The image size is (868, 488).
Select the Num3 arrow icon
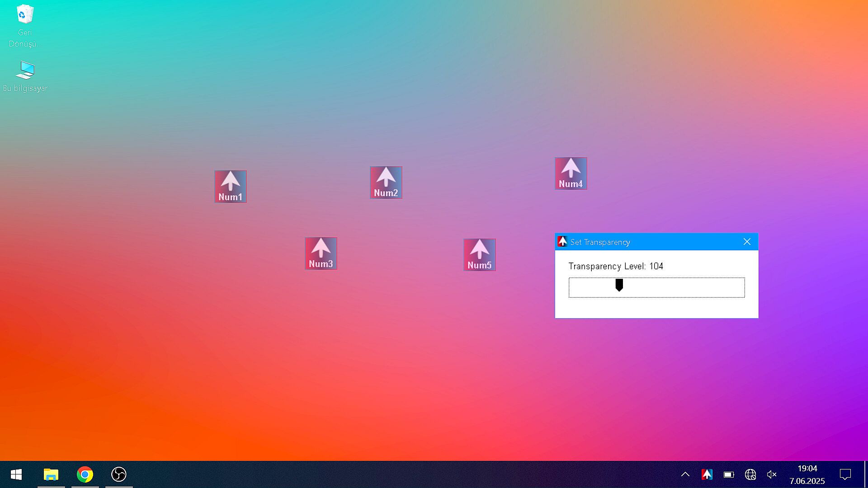point(321,253)
